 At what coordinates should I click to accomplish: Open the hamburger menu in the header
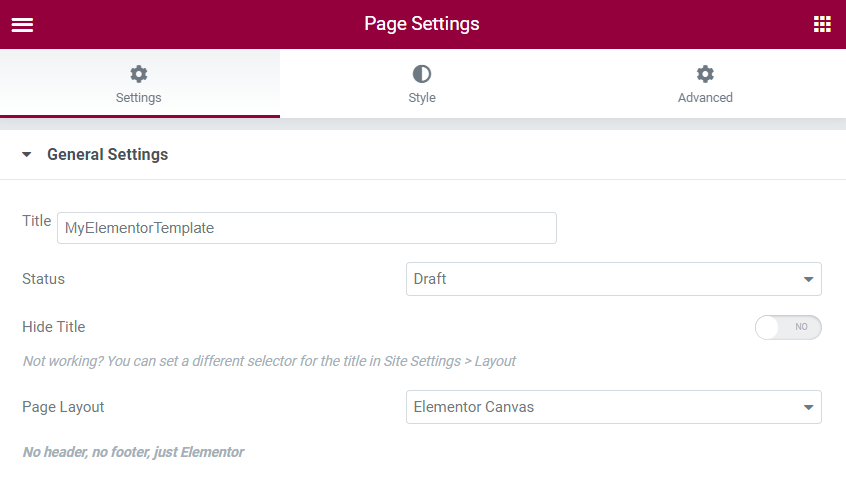22,24
